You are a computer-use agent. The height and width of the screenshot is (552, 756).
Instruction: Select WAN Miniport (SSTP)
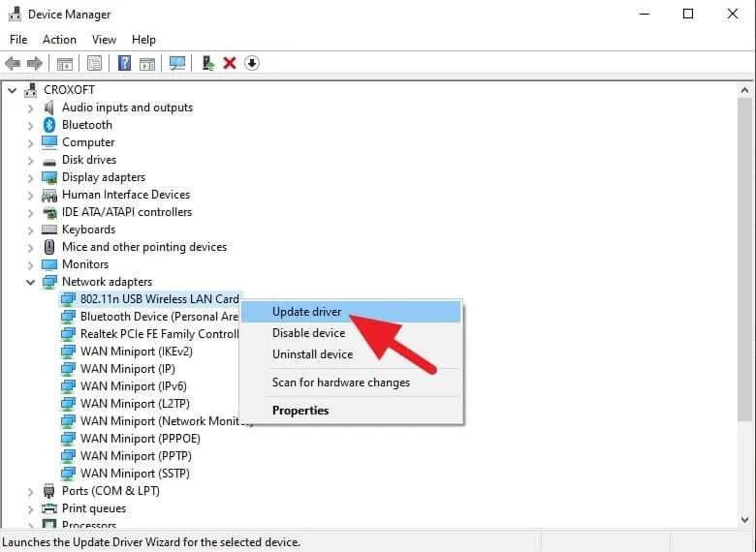pyautogui.click(x=135, y=473)
